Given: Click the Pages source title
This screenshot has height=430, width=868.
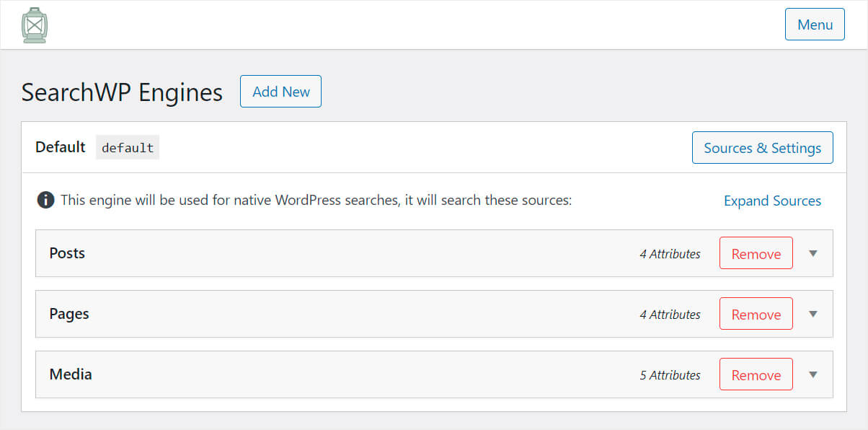Looking at the screenshot, I should pyautogui.click(x=69, y=314).
